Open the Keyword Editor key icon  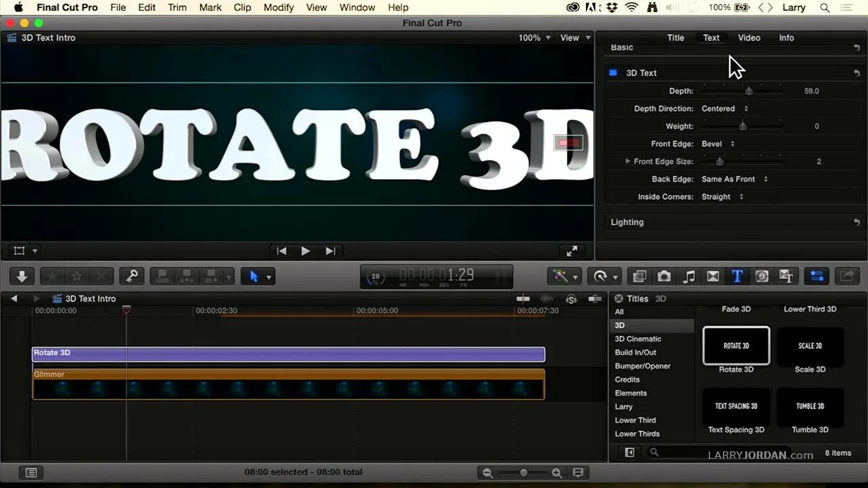(x=132, y=277)
